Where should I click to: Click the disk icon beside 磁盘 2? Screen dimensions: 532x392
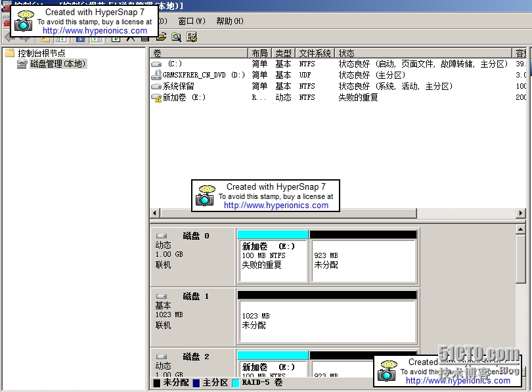point(162,357)
